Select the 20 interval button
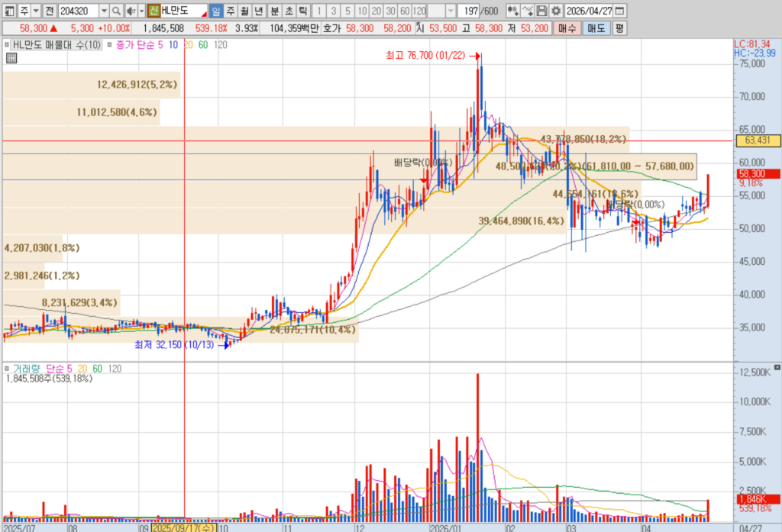 coord(376,11)
